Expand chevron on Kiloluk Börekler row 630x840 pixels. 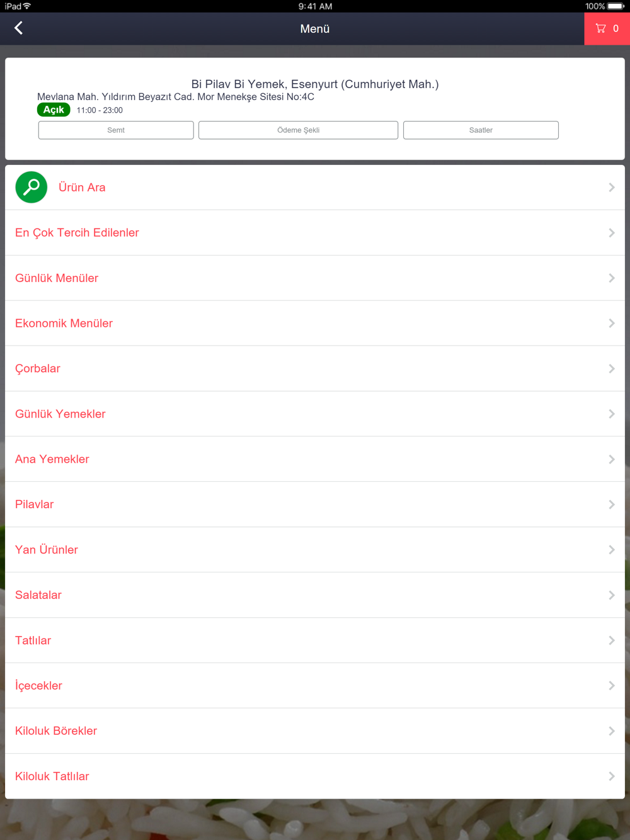pyautogui.click(x=611, y=732)
